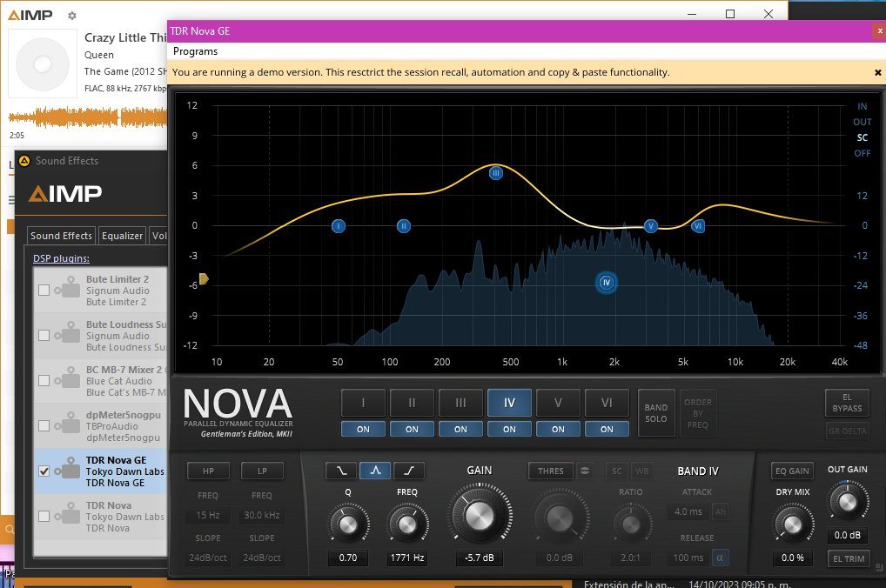The width and height of the screenshot is (886, 588).
Task: Toggle band IV ON switch
Action: (509, 430)
